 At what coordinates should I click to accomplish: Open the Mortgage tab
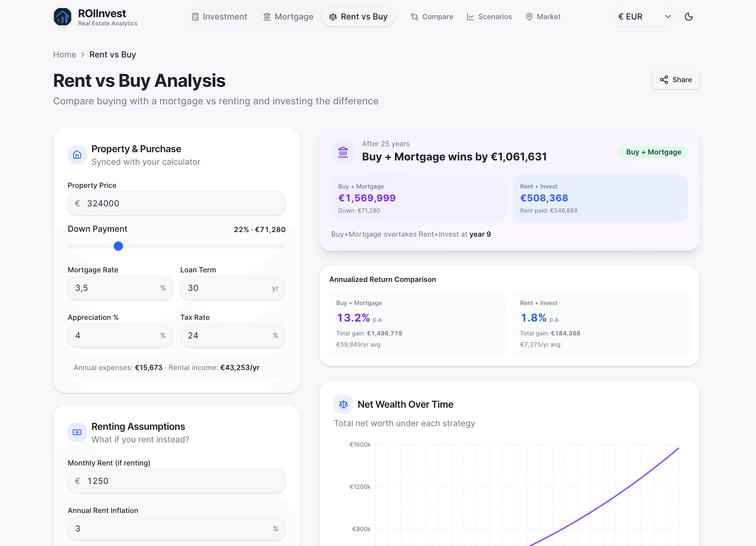pyautogui.click(x=288, y=17)
